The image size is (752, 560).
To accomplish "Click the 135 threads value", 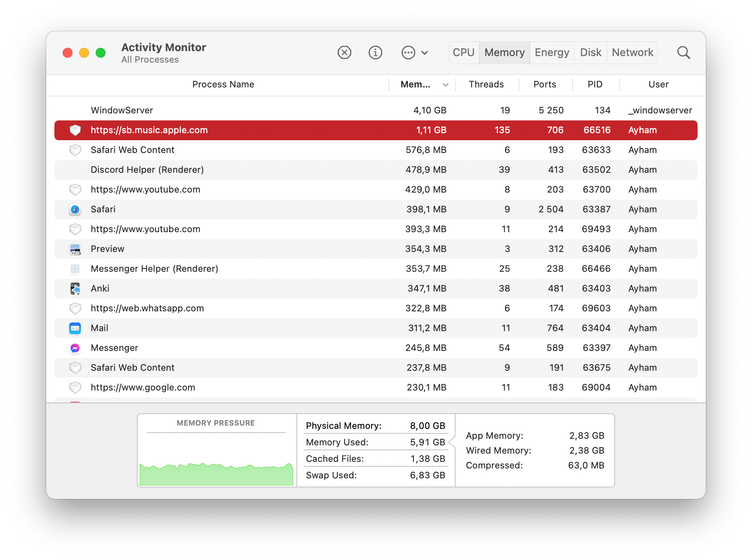I will click(502, 130).
